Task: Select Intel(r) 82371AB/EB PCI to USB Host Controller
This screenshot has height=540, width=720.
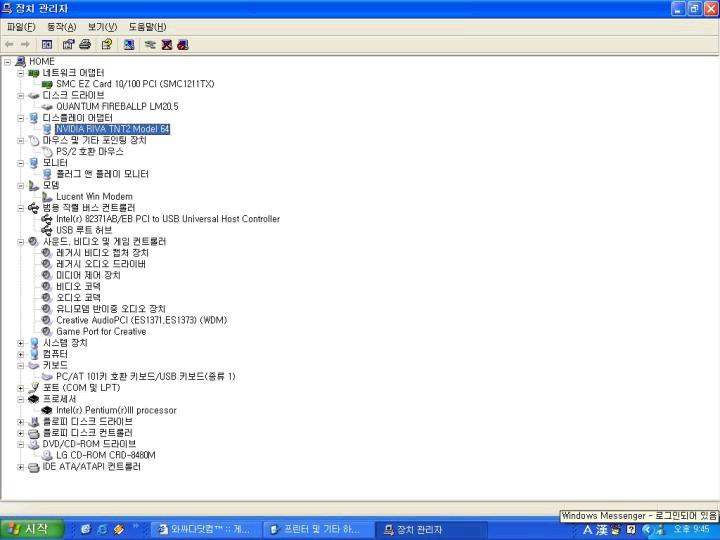Action: coord(168,219)
